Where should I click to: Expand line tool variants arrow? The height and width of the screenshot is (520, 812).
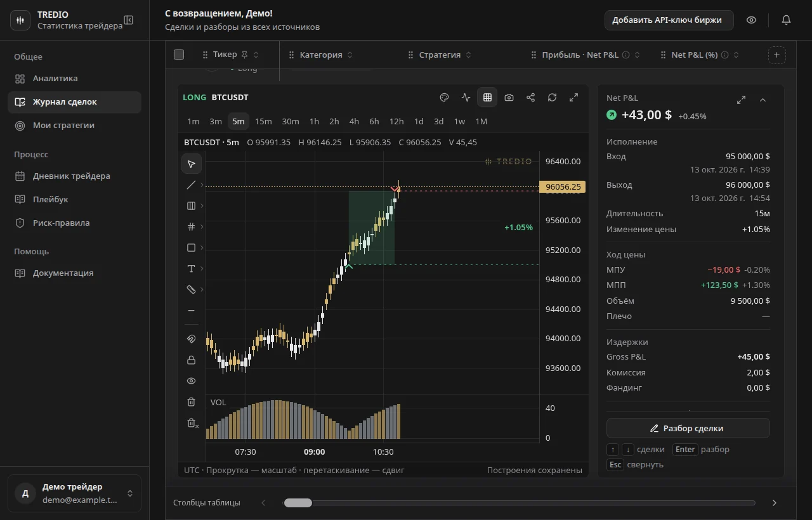[202, 185]
